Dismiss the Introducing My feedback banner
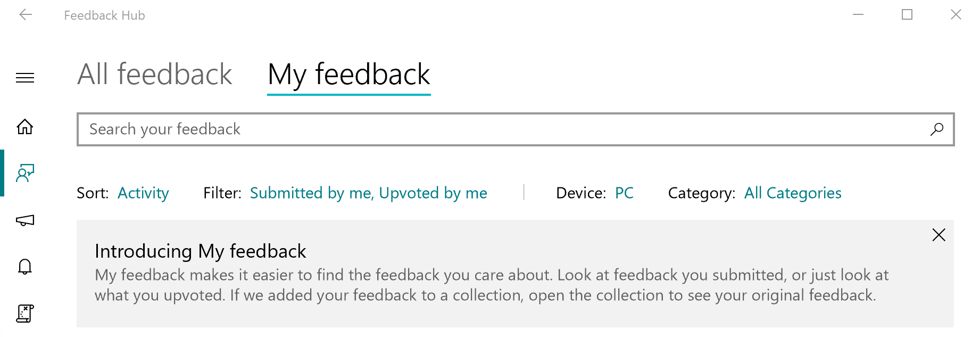This screenshot has height=337, width=980. coord(939,235)
